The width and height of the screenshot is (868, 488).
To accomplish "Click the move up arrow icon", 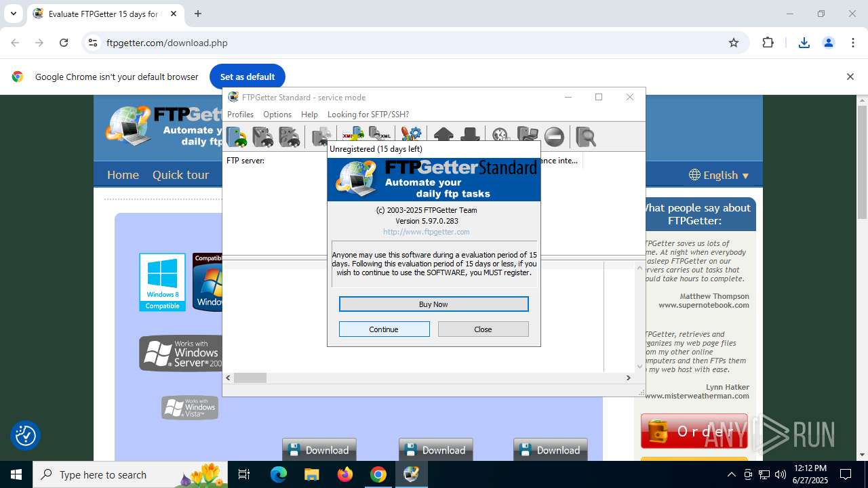I will click(443, 134).
